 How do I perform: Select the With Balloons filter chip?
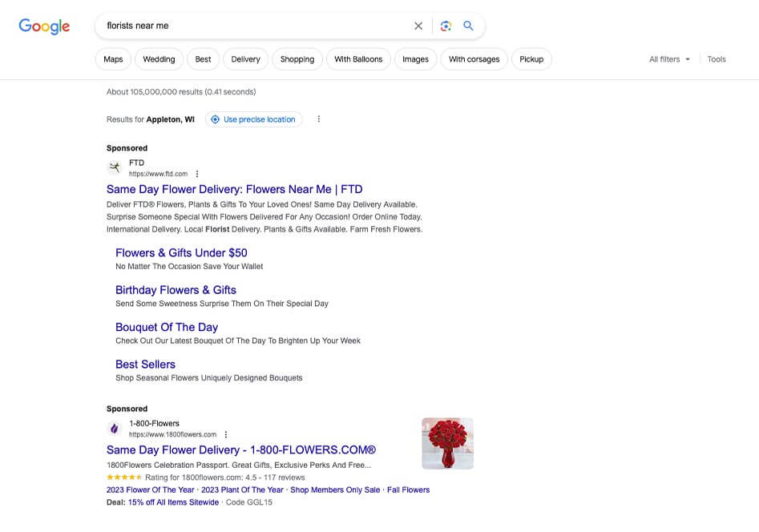click(358, 59)
